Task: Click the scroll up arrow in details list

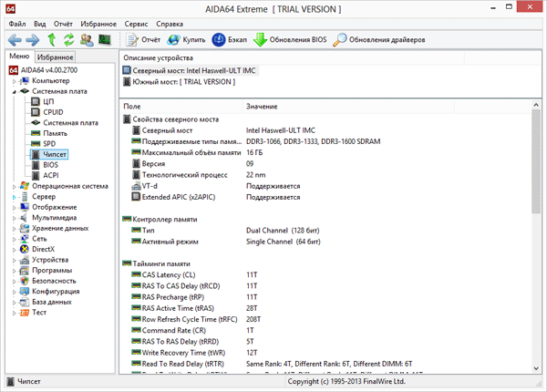Action: 536,105
